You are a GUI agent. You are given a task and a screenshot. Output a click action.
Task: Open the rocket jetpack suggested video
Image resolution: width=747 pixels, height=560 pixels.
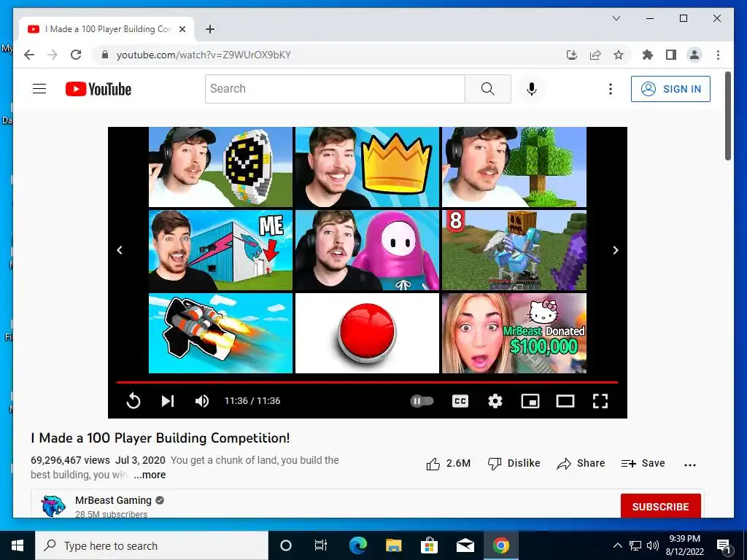pyautogui.click(x=220, y=332)
